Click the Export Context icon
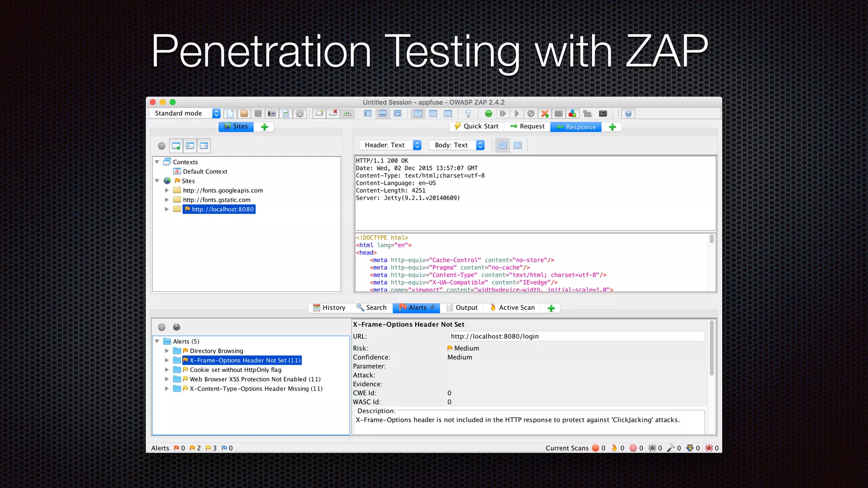Viewport: 868px width, 488px height. click(204, 146)
